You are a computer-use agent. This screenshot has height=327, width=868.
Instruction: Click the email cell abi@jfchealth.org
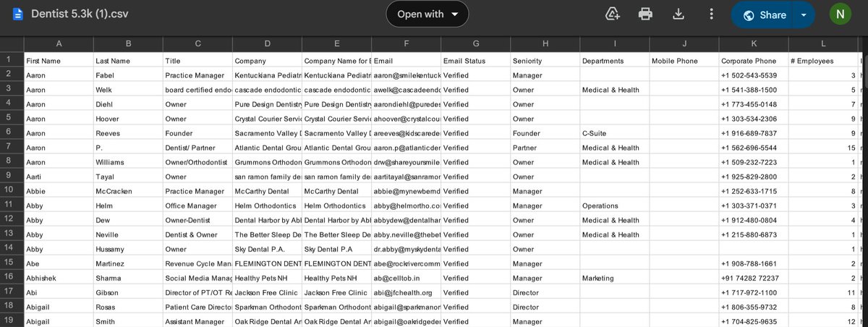click(x=406, y=292)
